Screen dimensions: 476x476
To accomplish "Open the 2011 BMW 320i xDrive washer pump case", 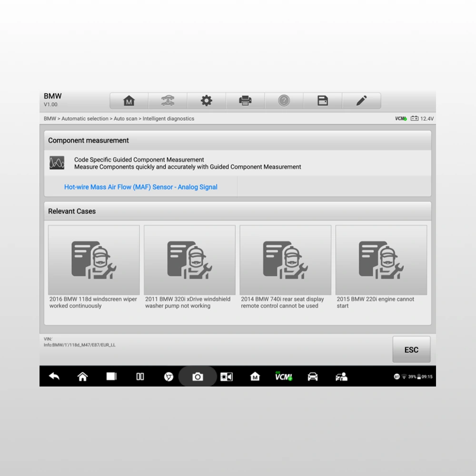I will pos(189,267).
